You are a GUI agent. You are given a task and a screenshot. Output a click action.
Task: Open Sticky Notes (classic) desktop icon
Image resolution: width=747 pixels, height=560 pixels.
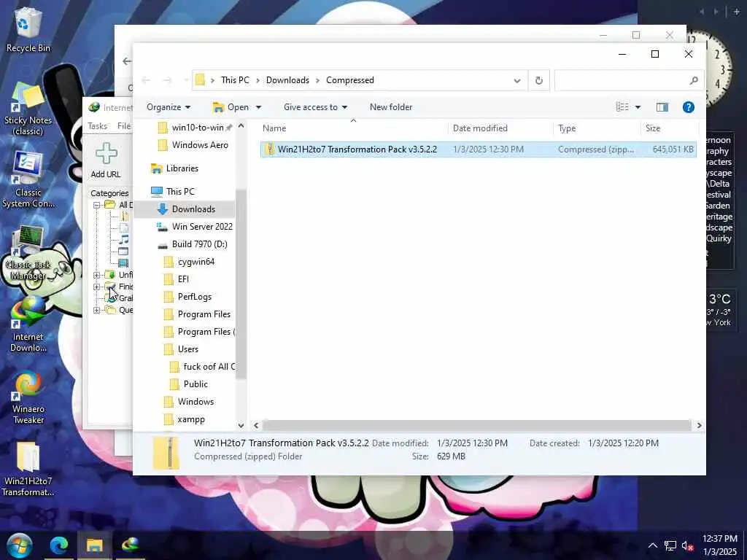[x=28, y=109]
